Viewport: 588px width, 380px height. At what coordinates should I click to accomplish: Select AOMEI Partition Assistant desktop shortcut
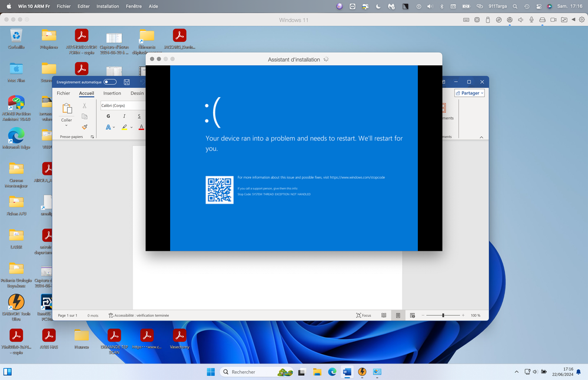click(x=16, y=108)
